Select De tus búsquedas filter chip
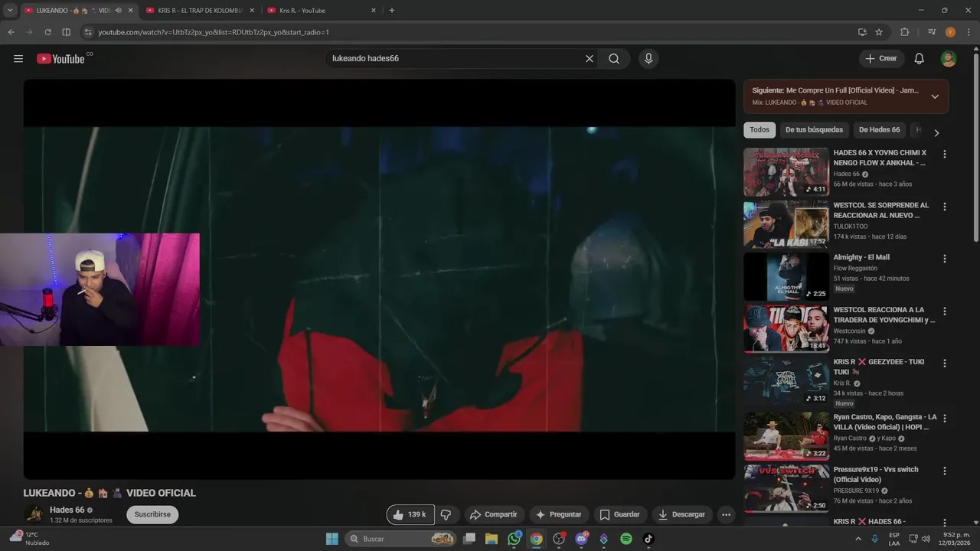Viewport: 980px width, 551px height. click(814, 130)
